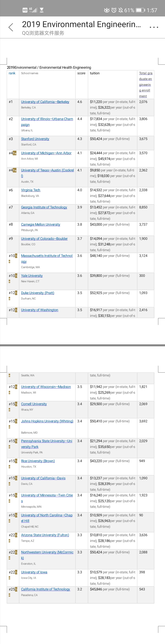Open Georgia Institute of Technology link

point(44,207)
